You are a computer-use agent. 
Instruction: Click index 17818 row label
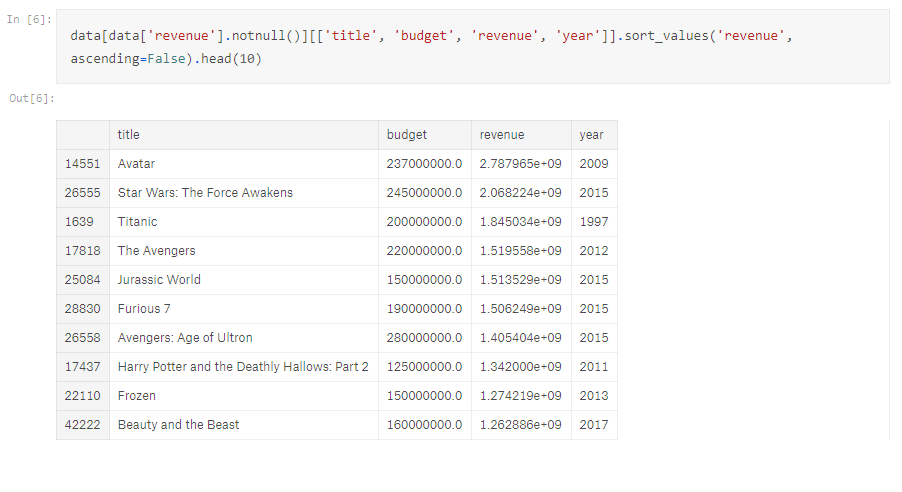point(83,251)
